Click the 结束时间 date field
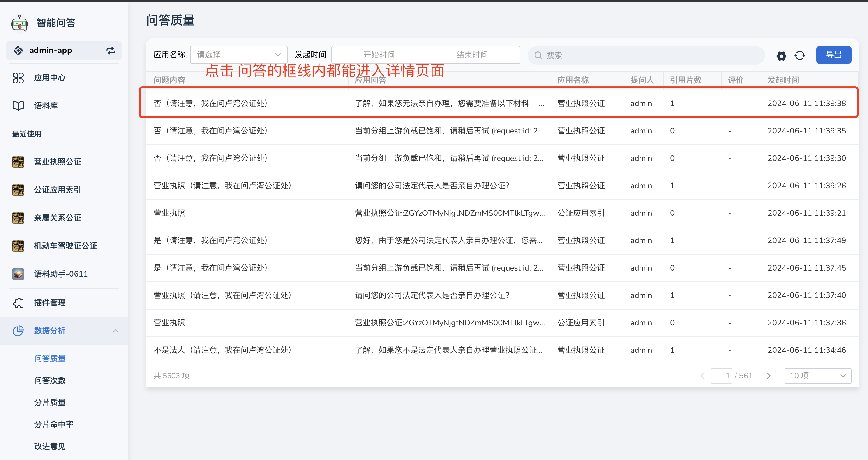 pos(472,55)
